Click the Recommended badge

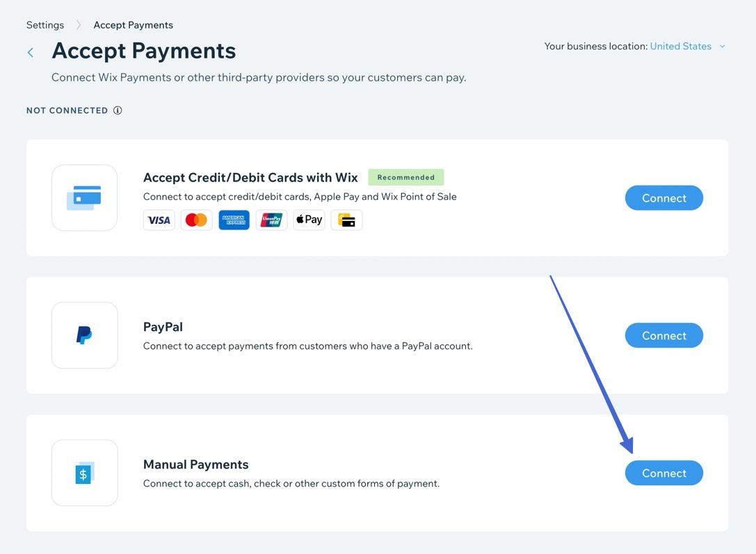405,177
